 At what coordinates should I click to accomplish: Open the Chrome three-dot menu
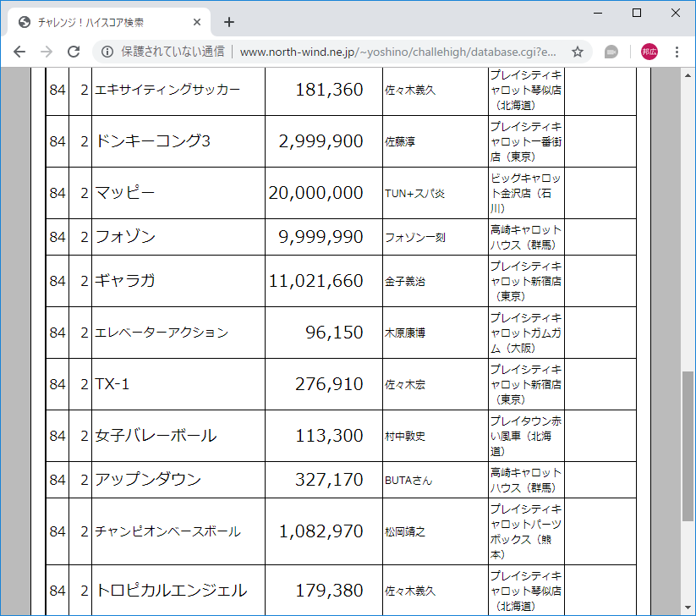[x=677, y=52]
